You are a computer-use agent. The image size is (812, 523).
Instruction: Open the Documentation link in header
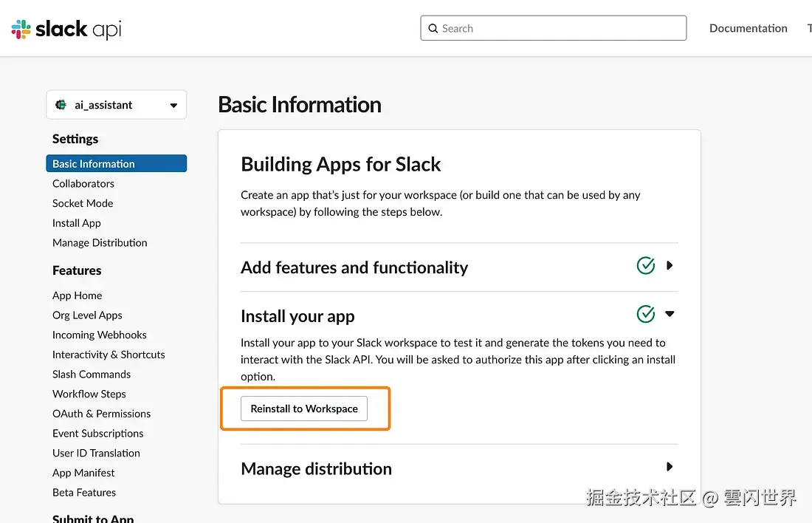click(748, 28)
